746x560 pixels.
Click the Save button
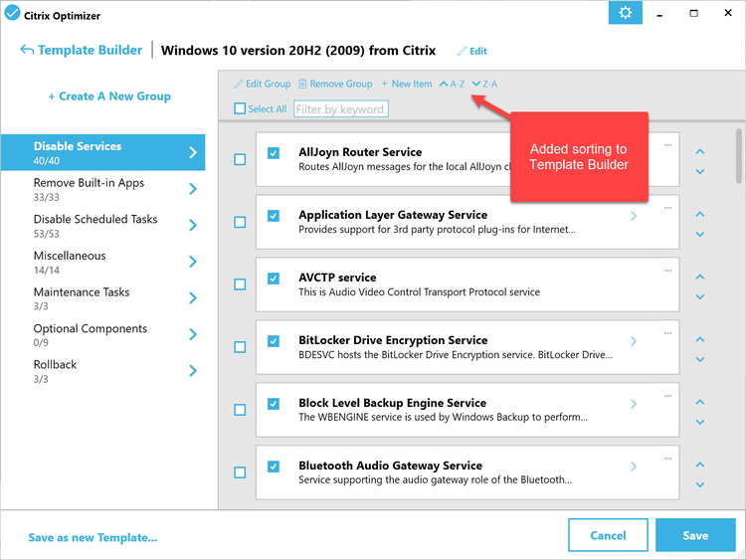click(x=695, y=535)
